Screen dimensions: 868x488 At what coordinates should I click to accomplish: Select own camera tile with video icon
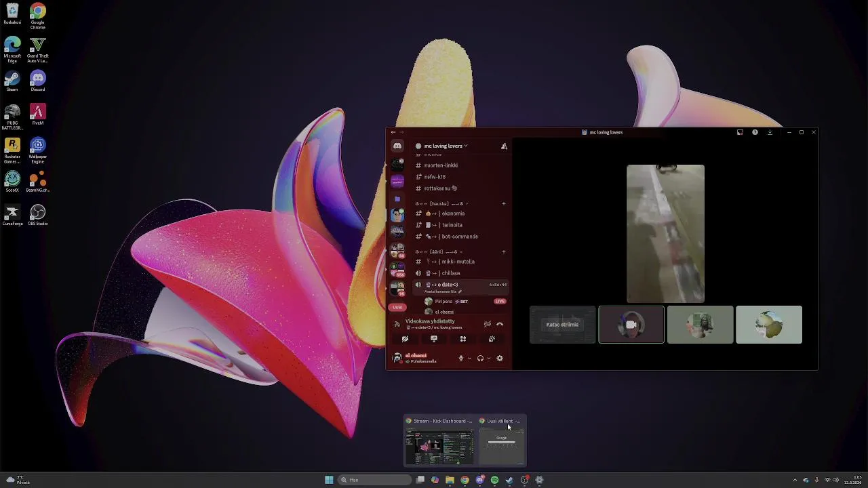631,325
